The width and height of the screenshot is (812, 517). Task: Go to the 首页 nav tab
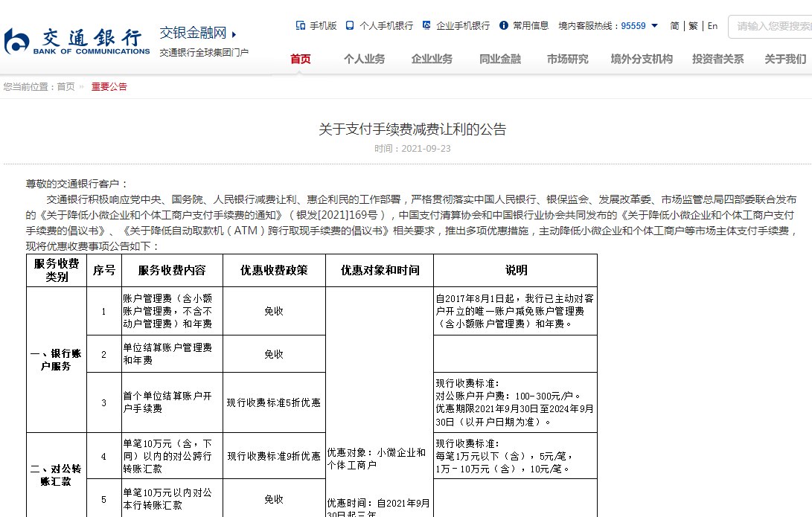301,59
